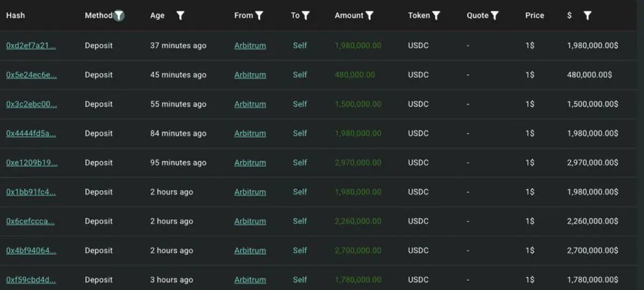Click the To column filter icon
Viewport: 644px width, 290px height.
tap(306, 16)
